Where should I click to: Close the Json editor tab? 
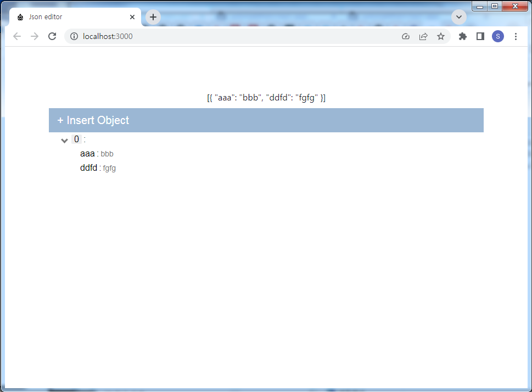point(132,17)
